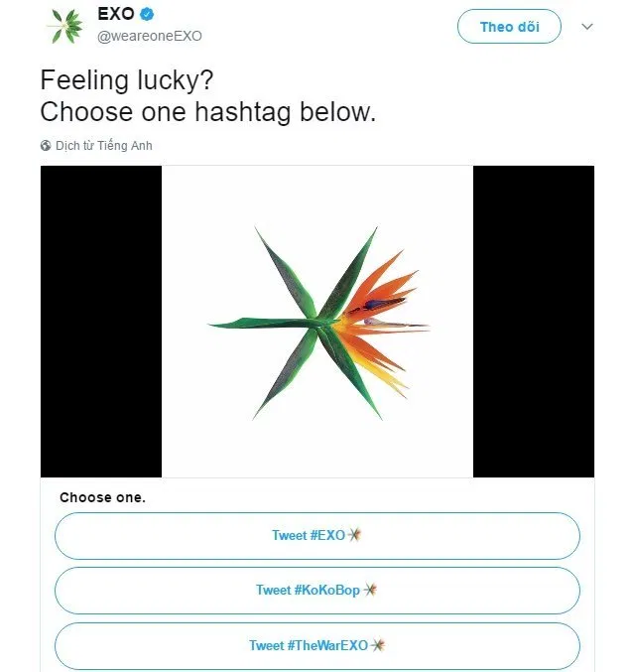
Task: Open the EXO display name link
Action: (x=115, y=16)
